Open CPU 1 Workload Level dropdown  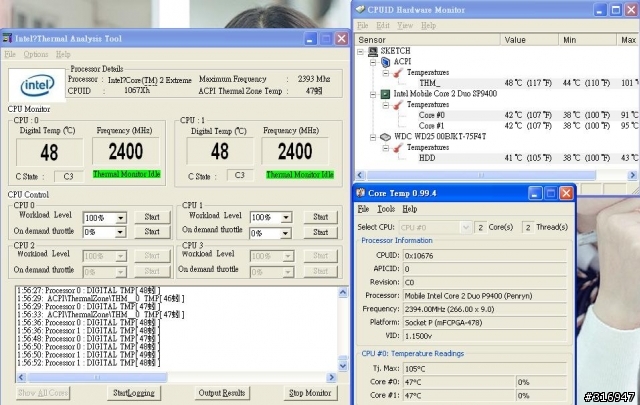point(286,217)
